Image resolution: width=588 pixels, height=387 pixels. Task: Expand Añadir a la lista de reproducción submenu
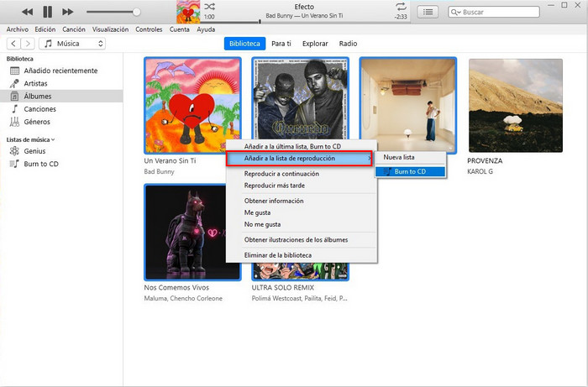299,158
